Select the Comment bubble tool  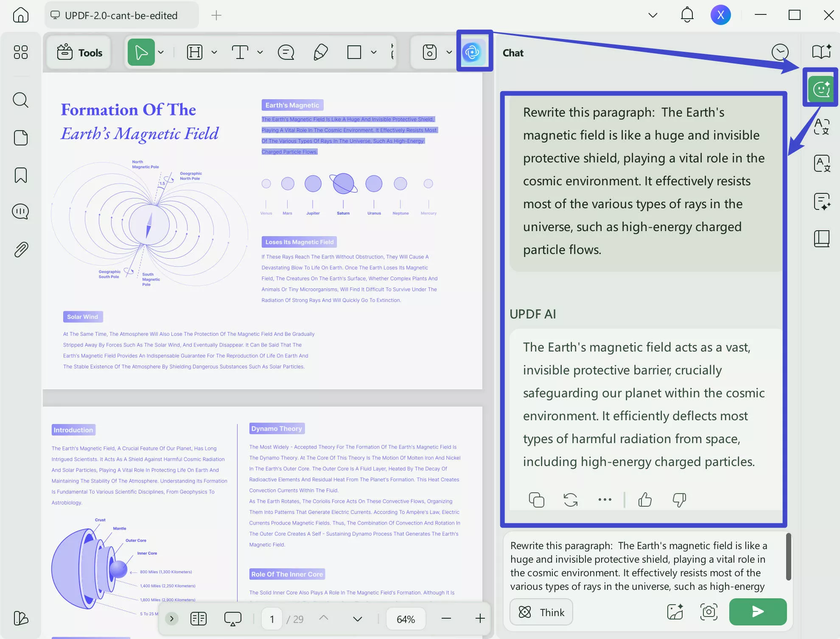(286, 52)
